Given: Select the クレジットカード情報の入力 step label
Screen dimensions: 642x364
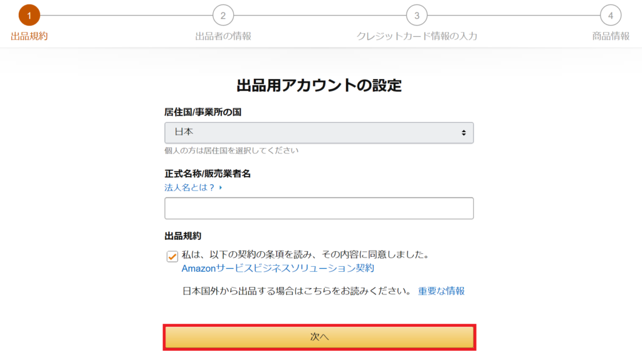Looking at the screenshot, I should [417, 36].
